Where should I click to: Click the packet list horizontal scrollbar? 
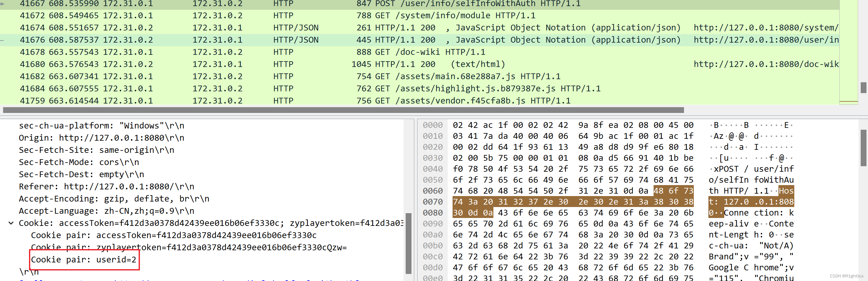click(343, 110)
